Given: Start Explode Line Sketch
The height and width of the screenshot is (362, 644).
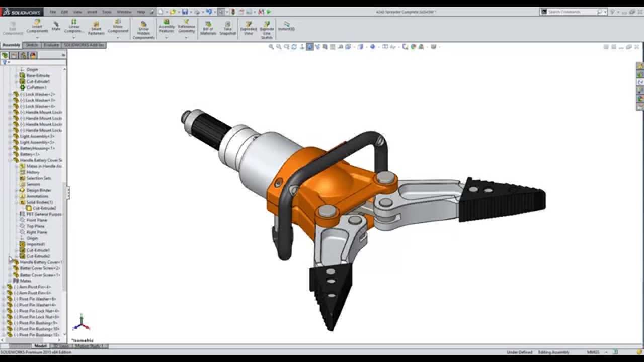Looking at the screenshot, I should coord(267,30).
